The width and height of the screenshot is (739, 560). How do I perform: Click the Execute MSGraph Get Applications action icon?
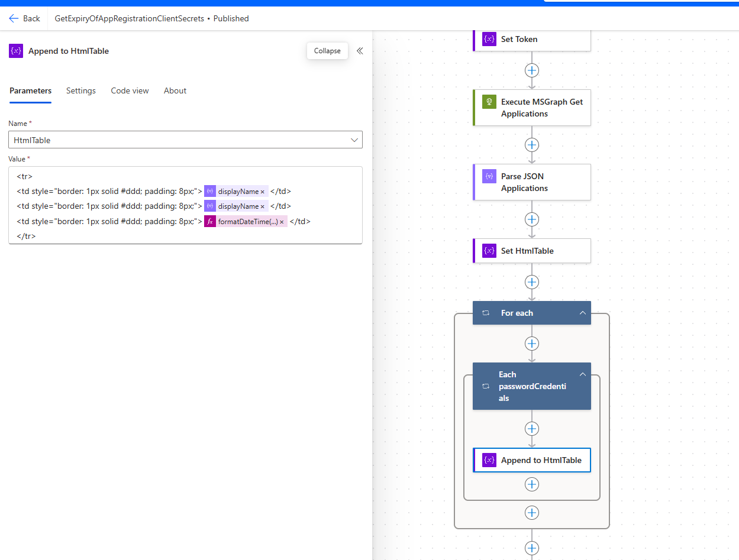(x=489, y=102)
